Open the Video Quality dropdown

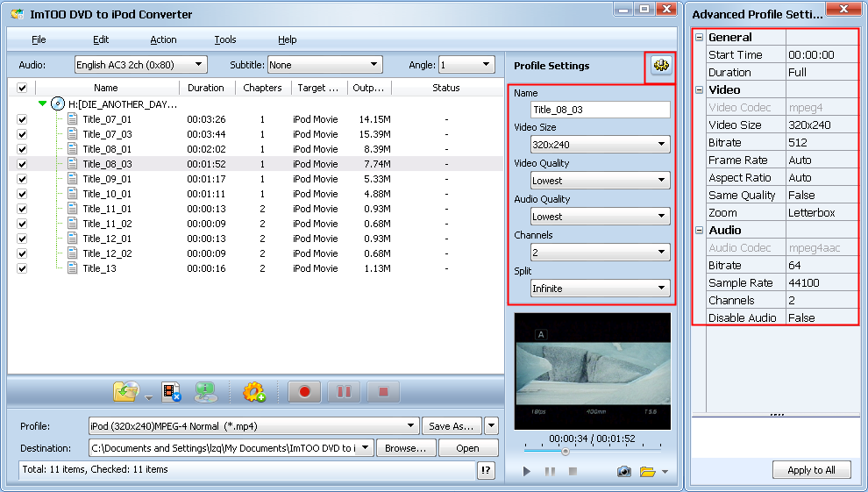(600, 181)
